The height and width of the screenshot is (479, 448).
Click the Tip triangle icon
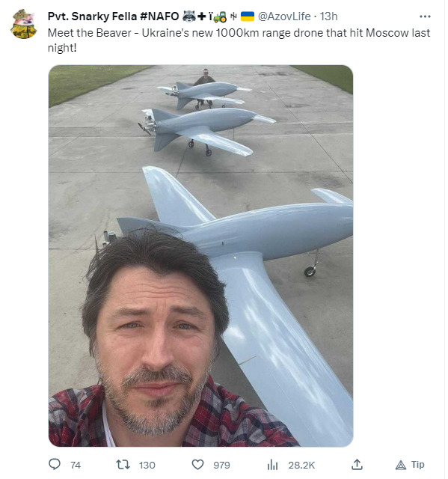(x=401, y=465)
